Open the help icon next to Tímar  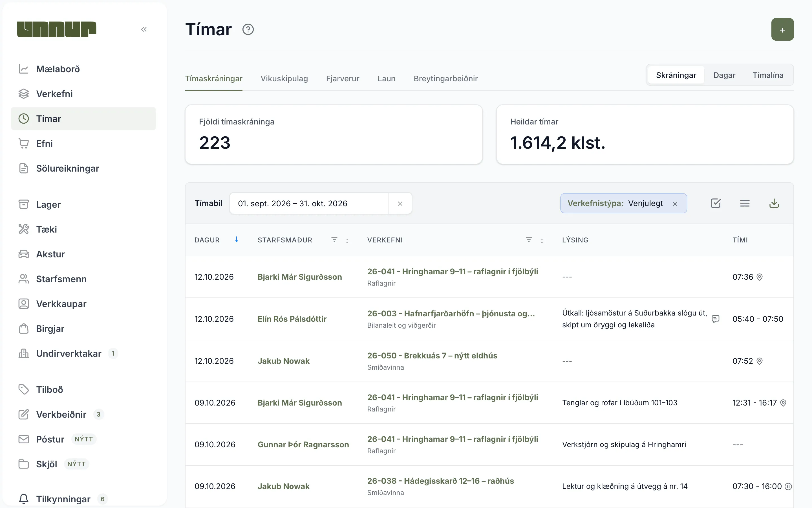248,30
